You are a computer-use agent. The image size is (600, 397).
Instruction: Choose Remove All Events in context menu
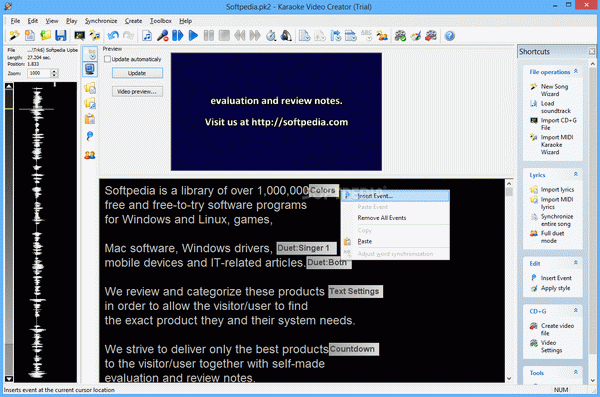point(395,218)
